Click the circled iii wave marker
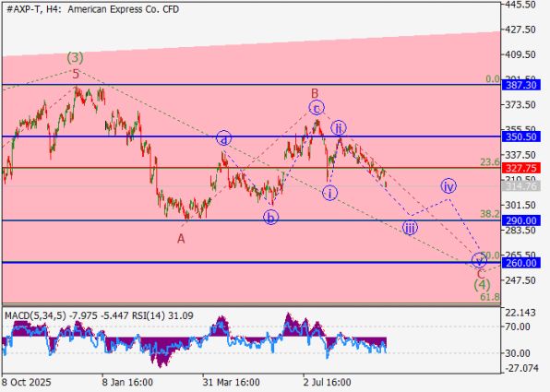The width and height of the screenshot is (550, 392). 410,228
